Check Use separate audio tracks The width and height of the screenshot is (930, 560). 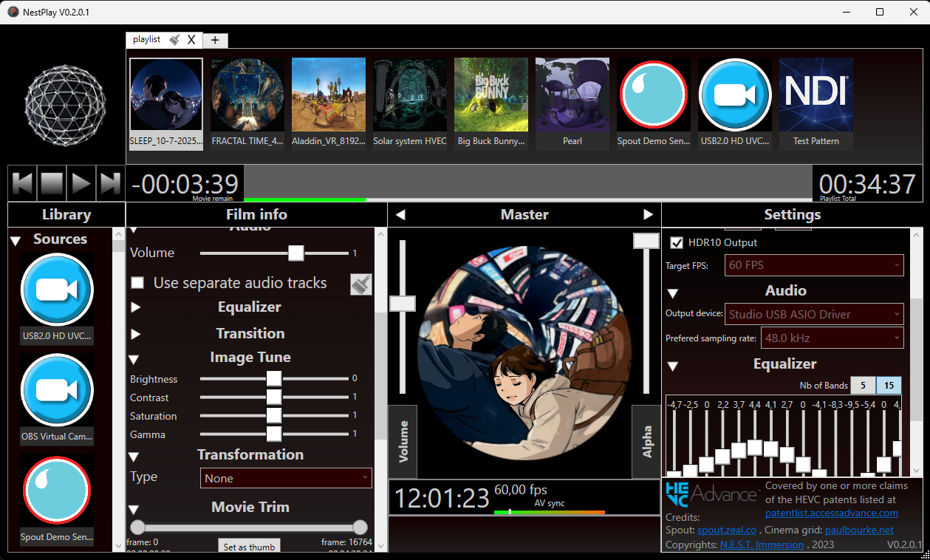[137, 283]
